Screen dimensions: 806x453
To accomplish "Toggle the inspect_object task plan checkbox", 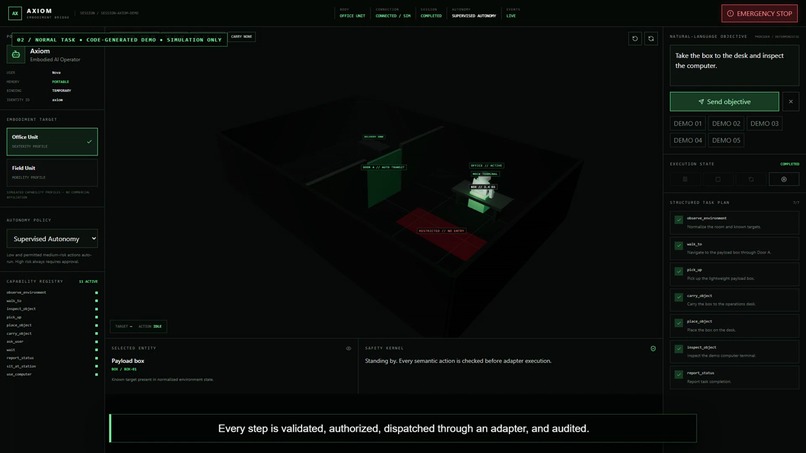I will click(679, 349).
